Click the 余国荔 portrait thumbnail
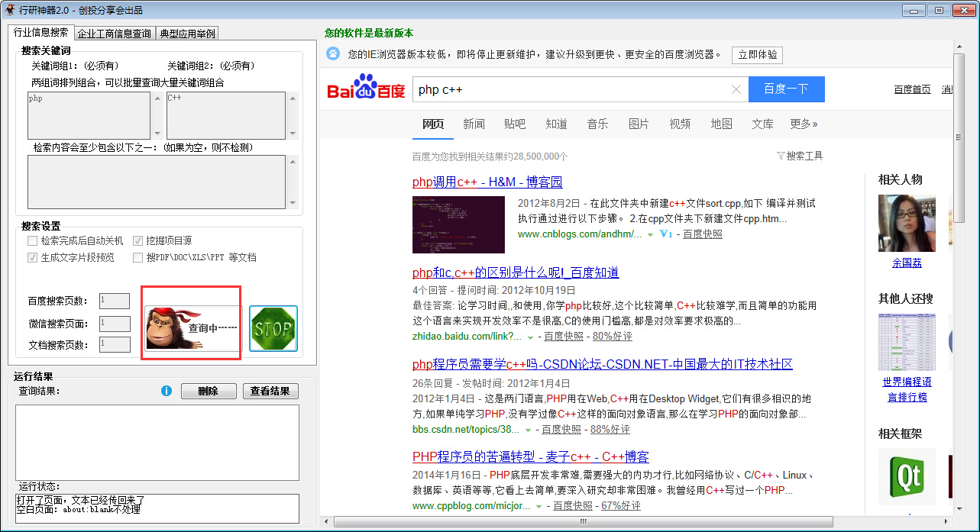Viewport: 980px width, 532px height. (x=907, y=223)
